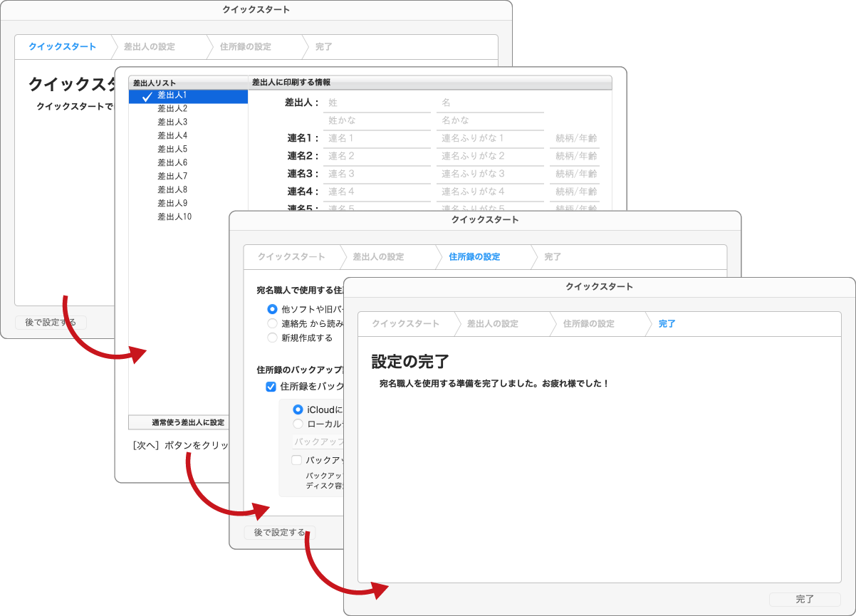Click 後で設定する in the 住所録の設定 dialog

[x=279, y=533]
